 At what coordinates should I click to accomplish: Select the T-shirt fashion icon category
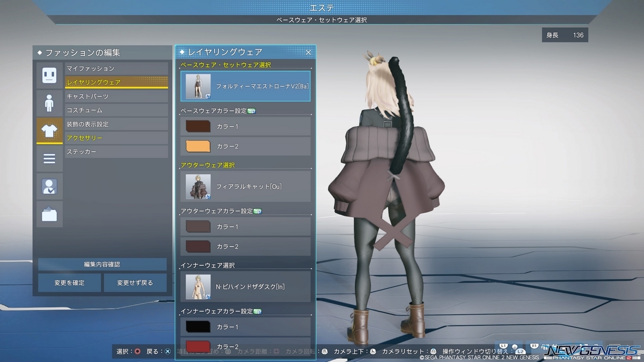point(49,131)
